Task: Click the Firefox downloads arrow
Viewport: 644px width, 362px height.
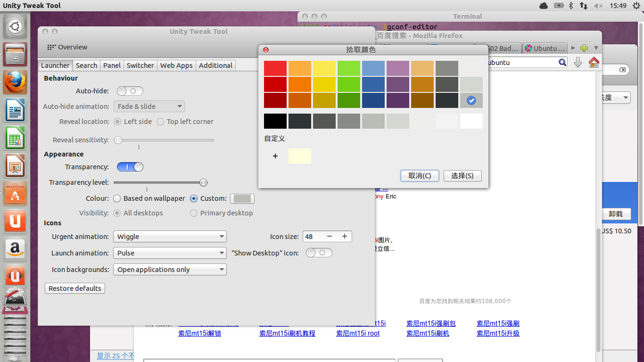Action: pyautogui.click(x=578, y=62)
